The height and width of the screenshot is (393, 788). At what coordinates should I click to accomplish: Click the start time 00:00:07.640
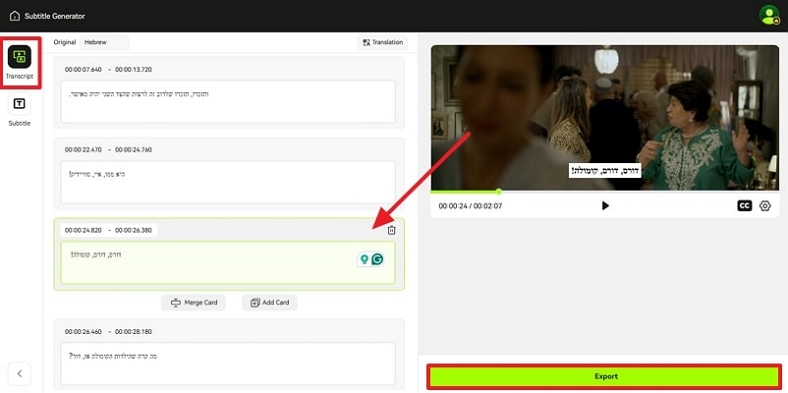click(83, 69)
